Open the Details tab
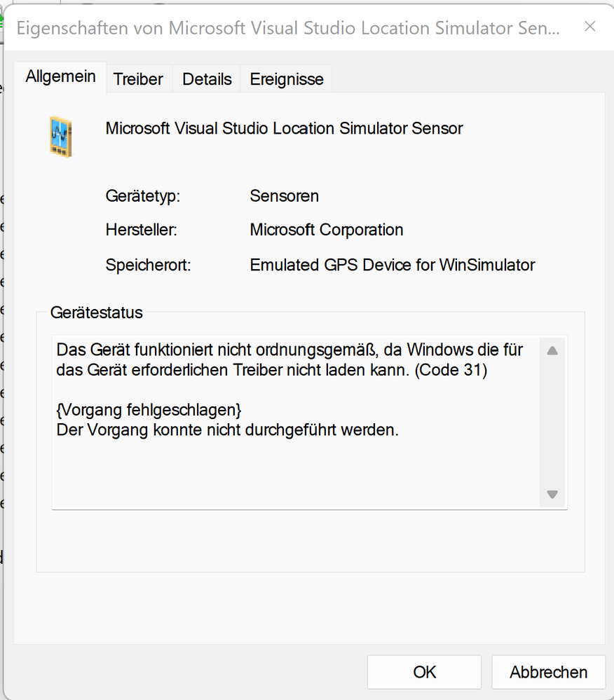The height and width of the screenshot is (700, 614). point(206,78)
